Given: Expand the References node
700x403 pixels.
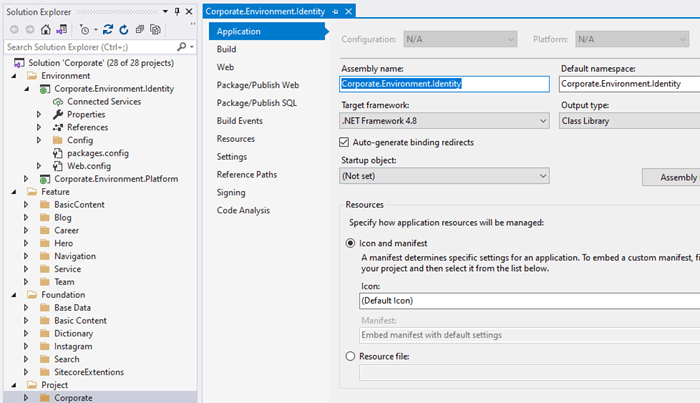Looking at the screenshot, I should pos(39,128).
